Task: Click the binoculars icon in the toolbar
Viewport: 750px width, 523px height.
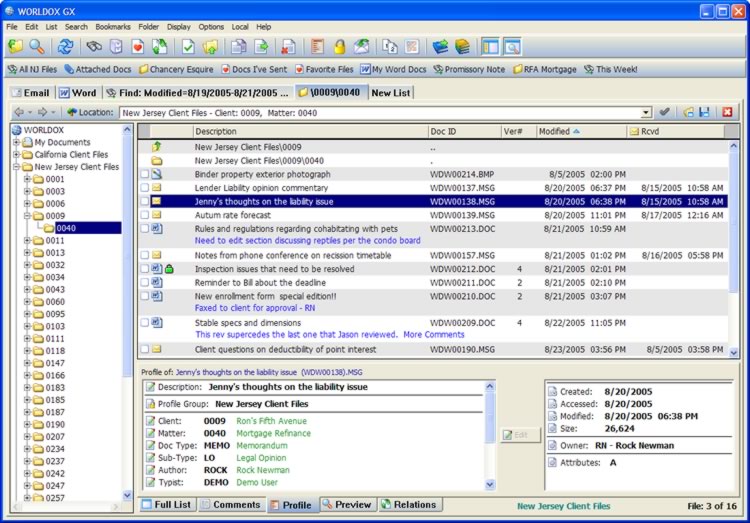Action: tap(94, 47)
